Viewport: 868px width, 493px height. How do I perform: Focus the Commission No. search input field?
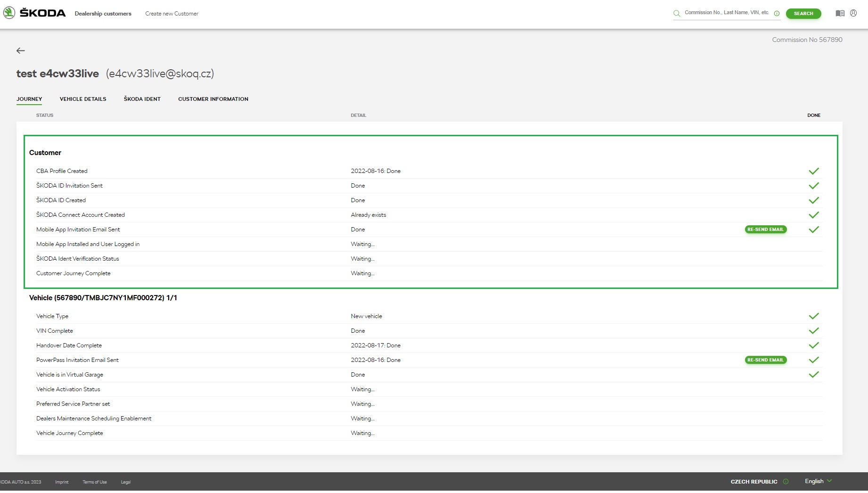click(727, 13)
